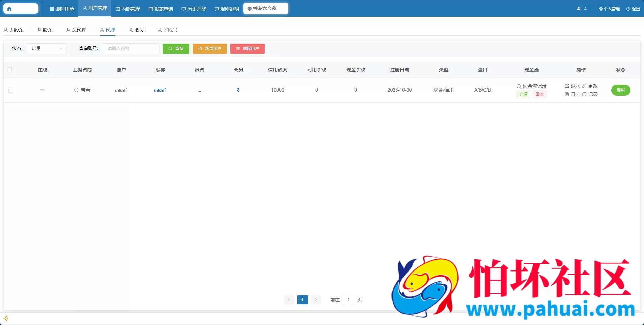644x325 pixels.
Task: Click the member count 3 link
Action: pos(238,90)
